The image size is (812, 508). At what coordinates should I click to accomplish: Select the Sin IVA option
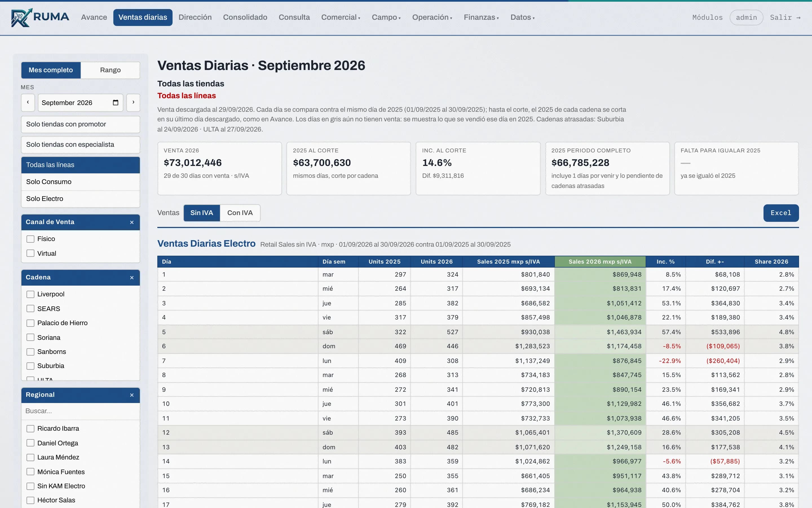click(x=202, y=213)
